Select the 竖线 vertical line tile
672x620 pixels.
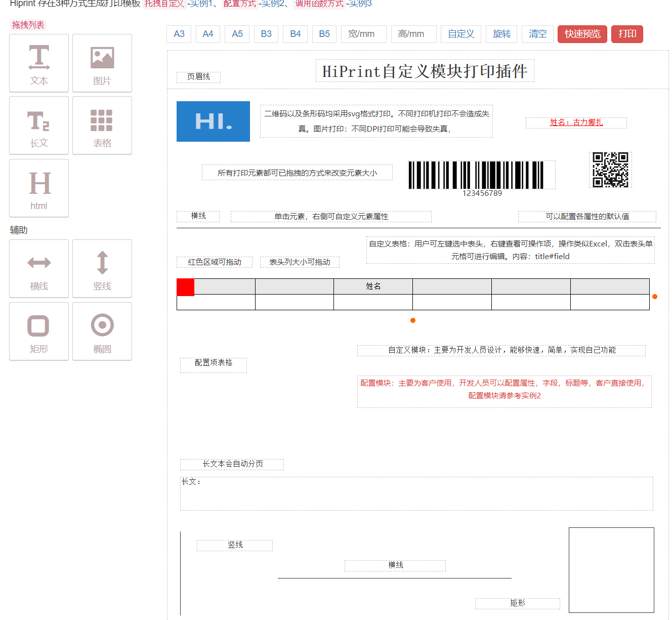pyautogui.click(x=102, y=269)
